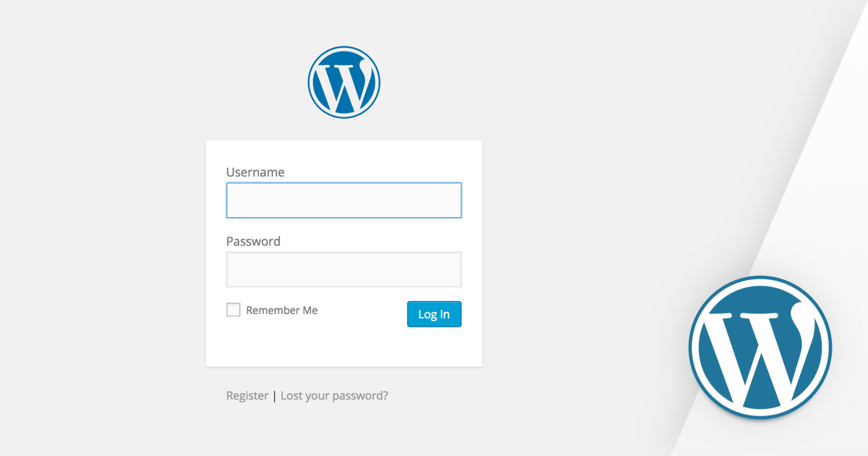Tick the Remember Me checkbox

[233, 310]
